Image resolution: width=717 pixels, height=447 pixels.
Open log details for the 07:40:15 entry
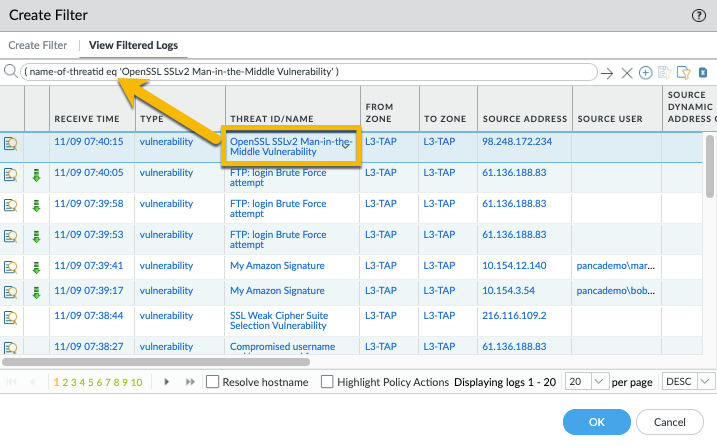(11, 142)
